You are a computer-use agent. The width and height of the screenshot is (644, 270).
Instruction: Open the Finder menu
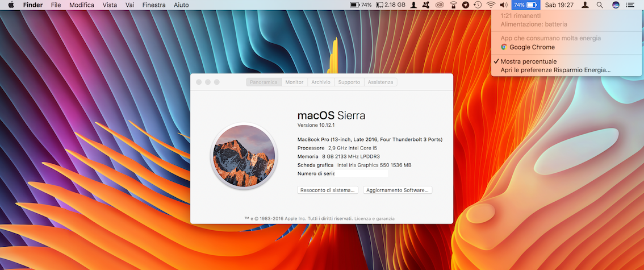click(33, 5)
